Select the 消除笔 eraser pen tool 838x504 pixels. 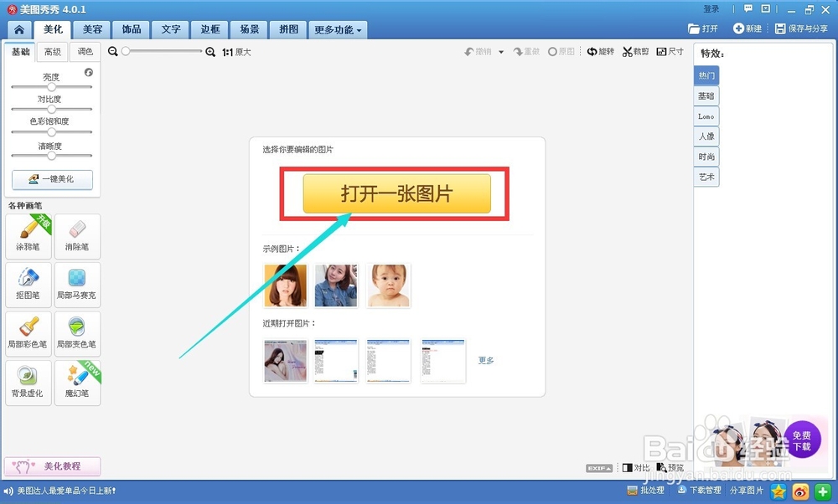pos(77,236)
